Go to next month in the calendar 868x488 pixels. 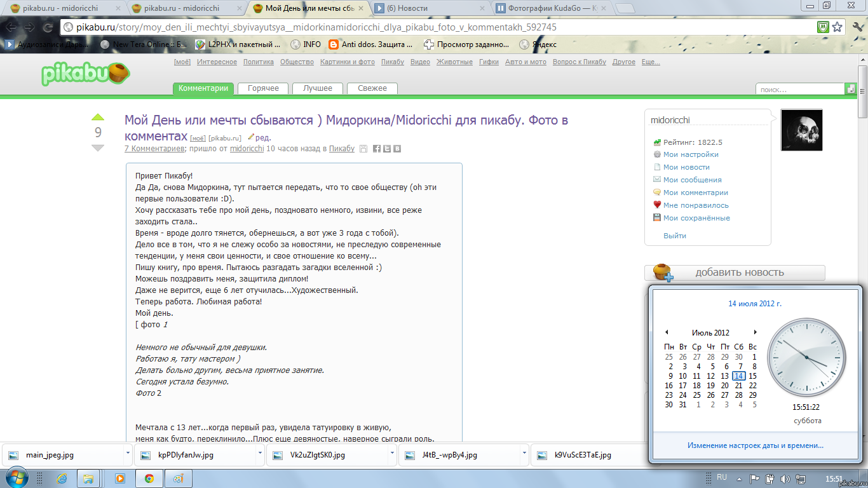(755, 332)
